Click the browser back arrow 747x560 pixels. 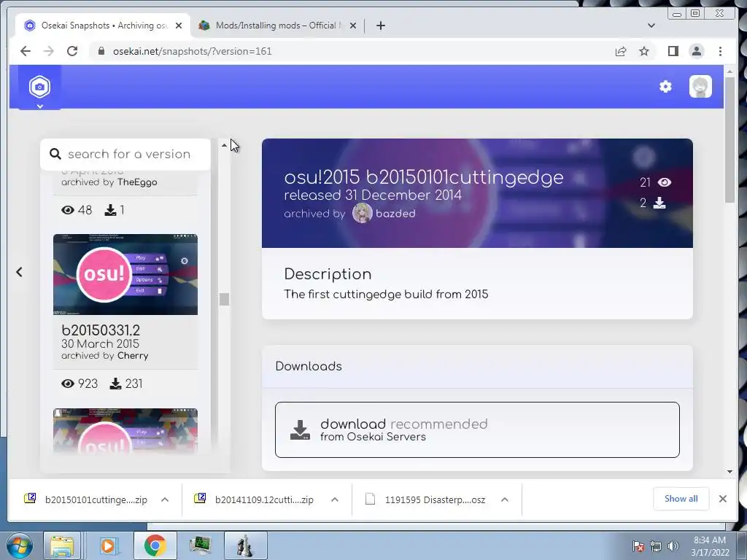26,51
